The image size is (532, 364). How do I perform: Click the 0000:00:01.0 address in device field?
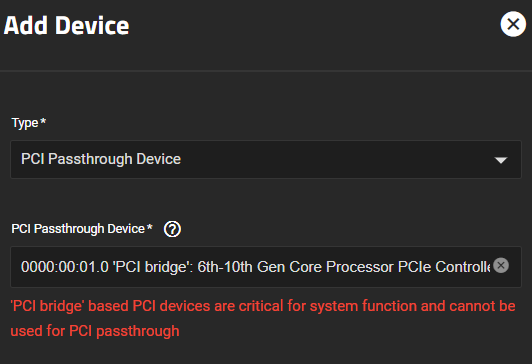point(65,267)
